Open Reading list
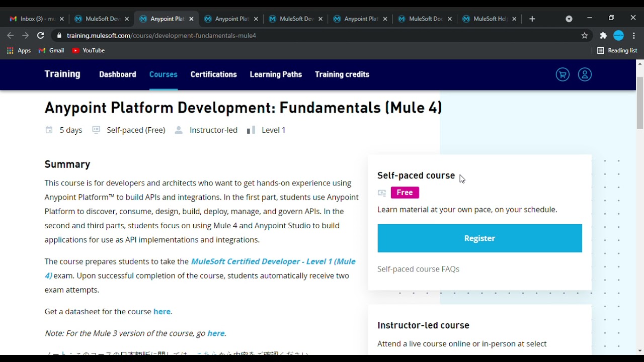Image resolution: width=644 pixels, height=362 pixels. (x=617, y=50)
